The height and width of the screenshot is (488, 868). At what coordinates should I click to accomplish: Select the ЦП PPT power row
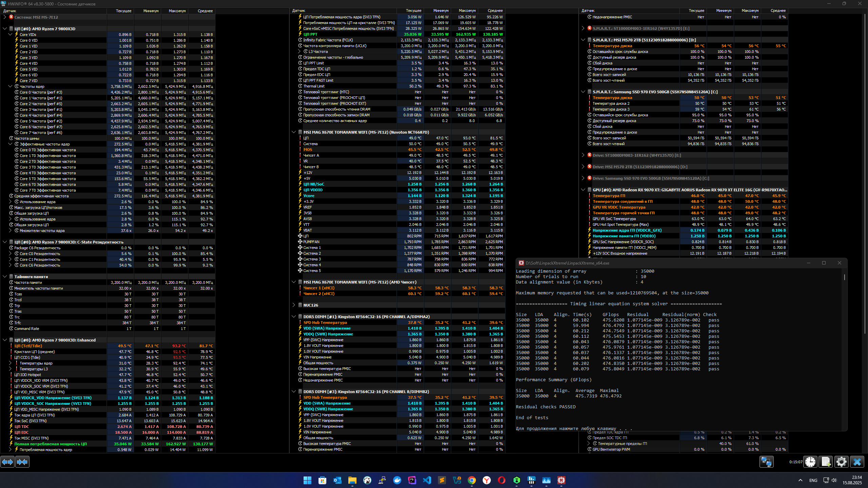click(310, 34)
